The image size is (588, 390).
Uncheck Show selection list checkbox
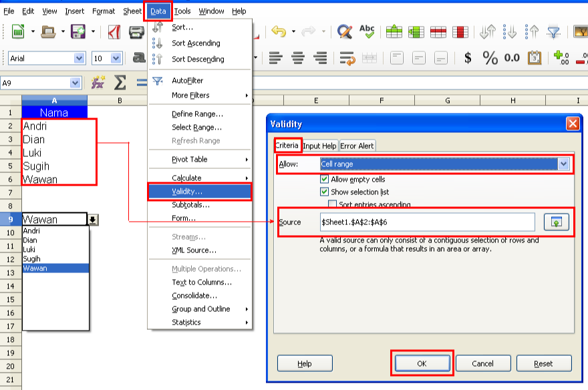tap(324, 192)
